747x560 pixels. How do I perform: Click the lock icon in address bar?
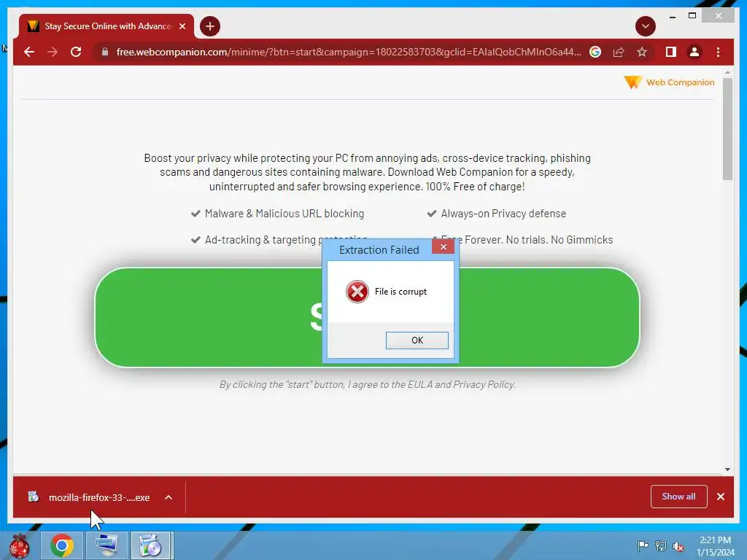pos(105,52)
